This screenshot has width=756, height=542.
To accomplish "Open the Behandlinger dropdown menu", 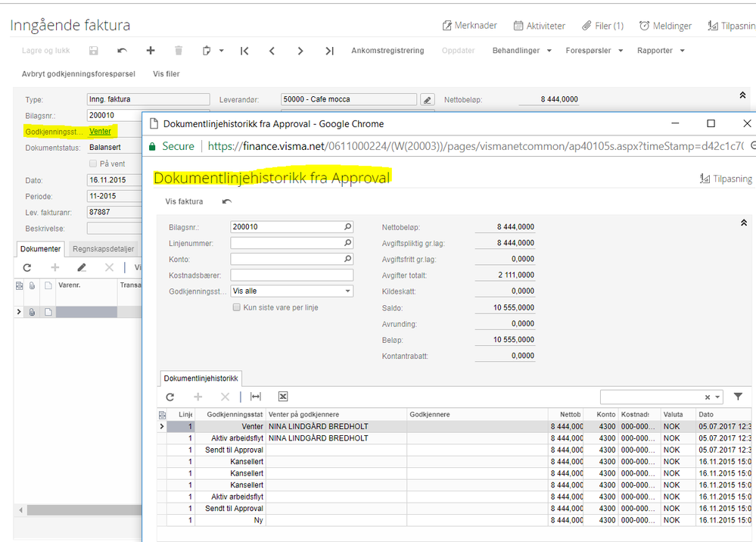I will 521,51.
